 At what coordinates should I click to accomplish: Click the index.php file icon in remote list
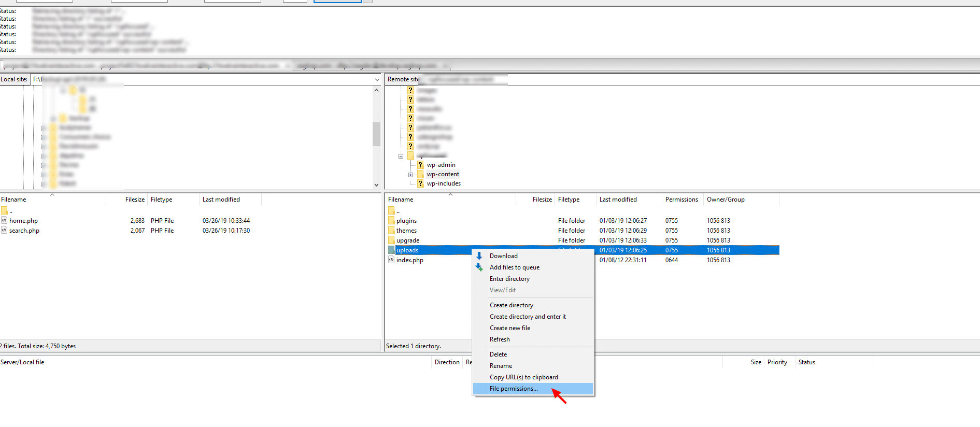391,260
